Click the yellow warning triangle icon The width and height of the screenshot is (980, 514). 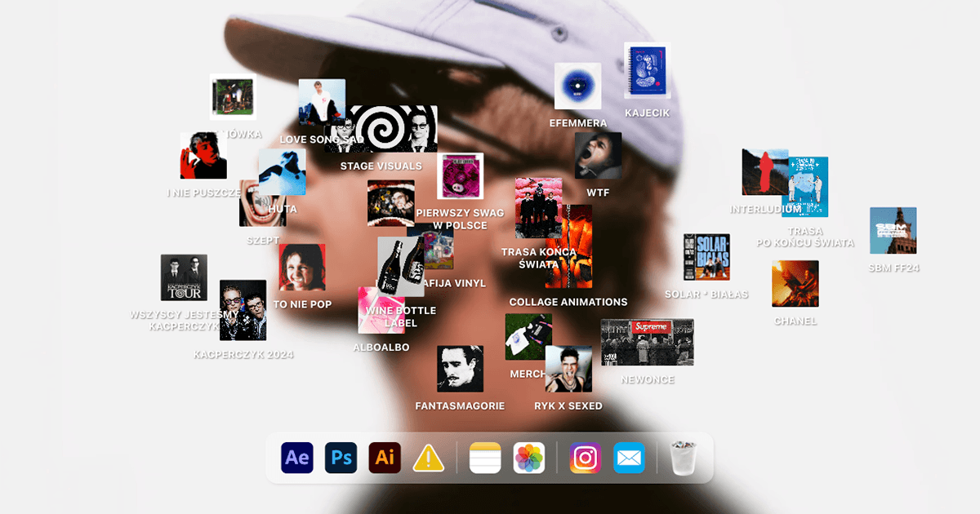coord(429,459)
